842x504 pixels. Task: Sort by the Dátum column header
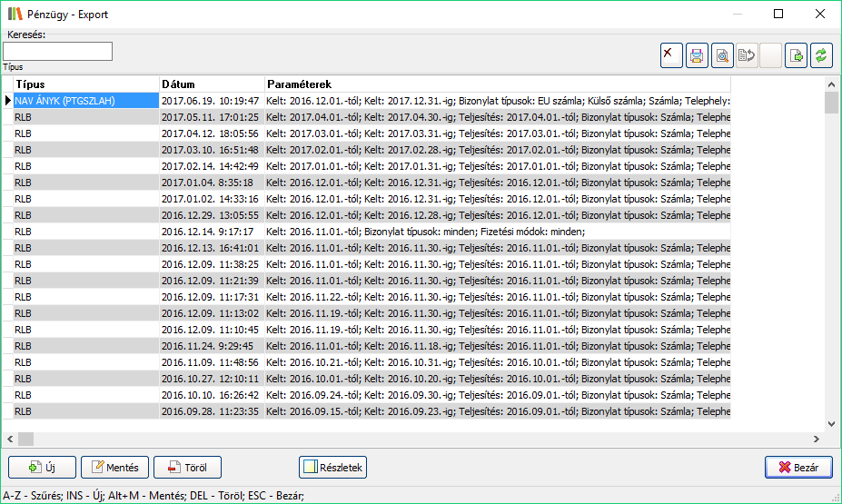point(211,84)
